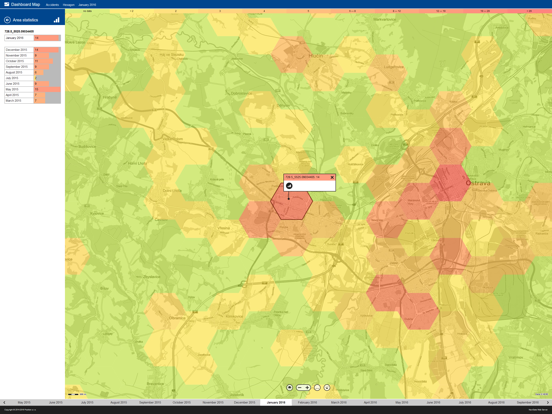This screenshot has height=414, width=552.
Task: Click the round target icon left of zoom control
Action: click(x=289, y=388)
